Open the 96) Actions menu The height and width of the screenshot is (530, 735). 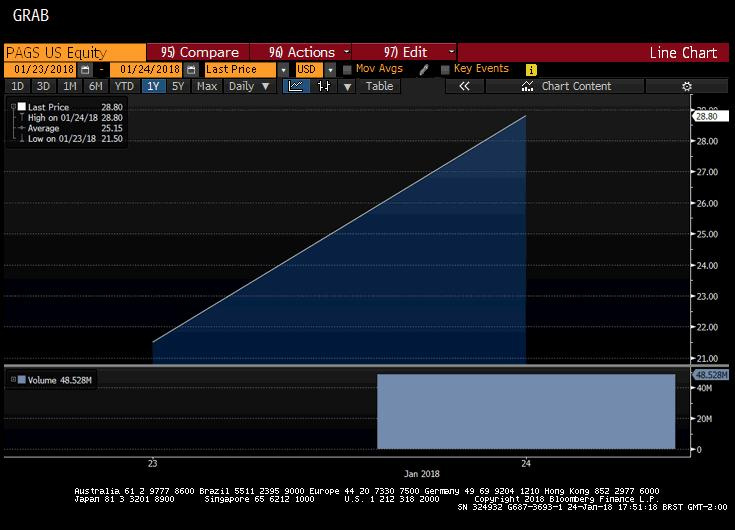coord(300,52)
